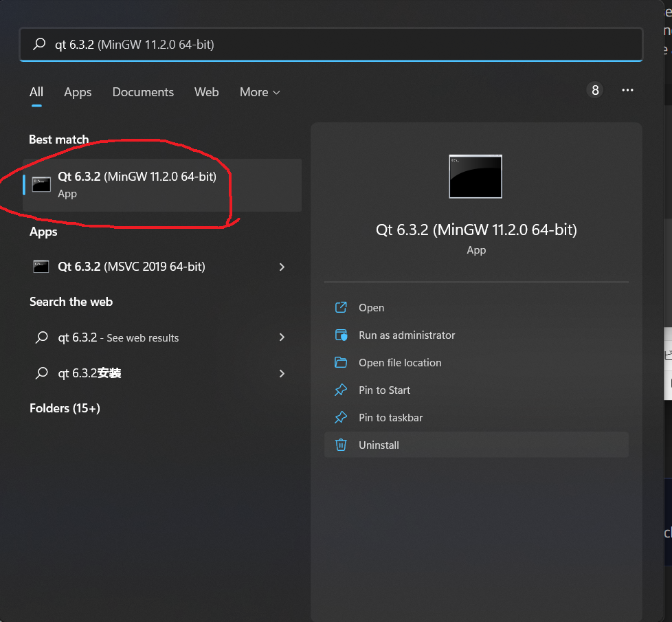
Task: Open the three-dot options menu
Action: (x=627, y=90)
